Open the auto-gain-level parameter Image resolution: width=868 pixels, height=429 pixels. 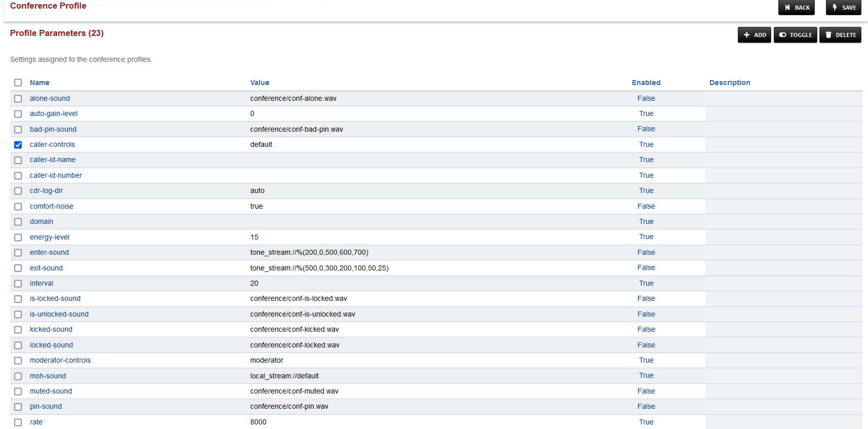pos(54,113)
